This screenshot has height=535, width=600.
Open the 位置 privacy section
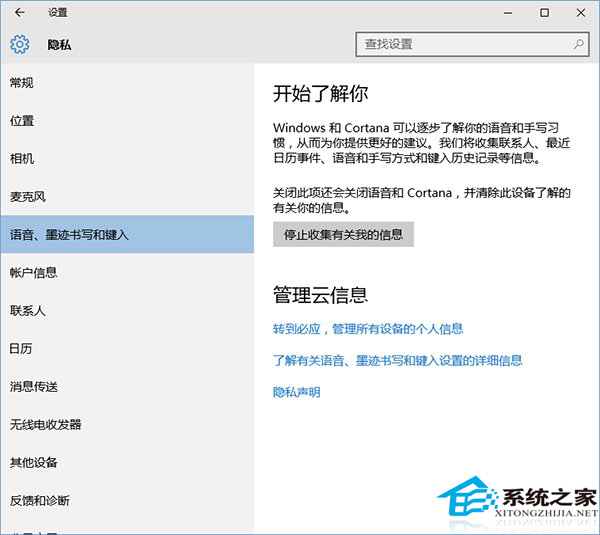(127, 121)
